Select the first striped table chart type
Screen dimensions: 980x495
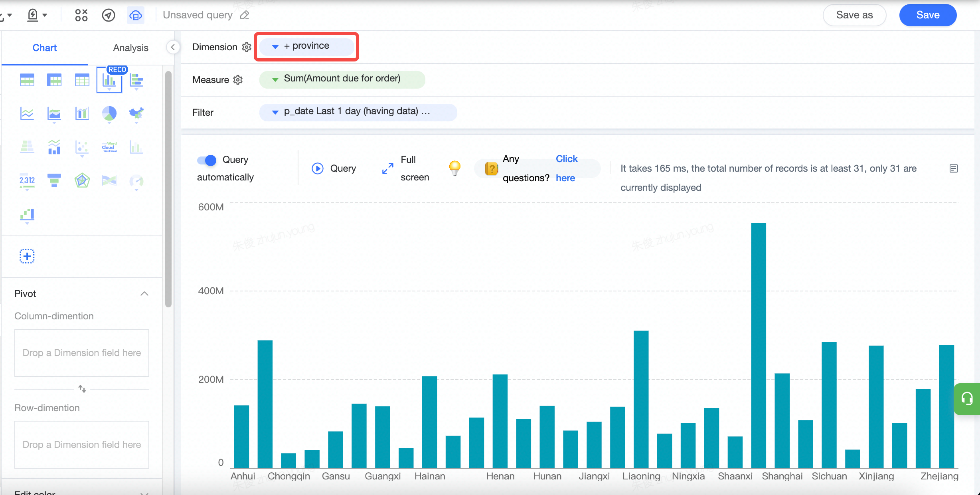pos(27,80)
